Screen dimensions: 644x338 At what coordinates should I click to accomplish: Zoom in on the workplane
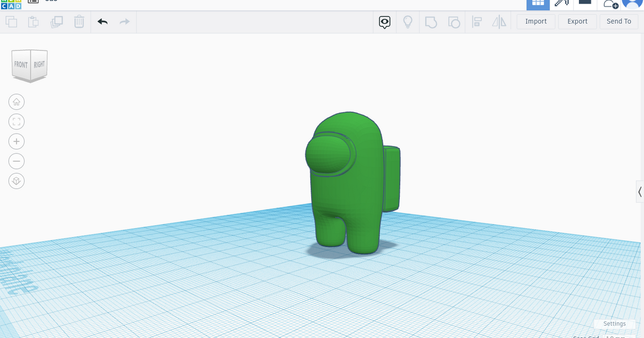coord(17,141)
